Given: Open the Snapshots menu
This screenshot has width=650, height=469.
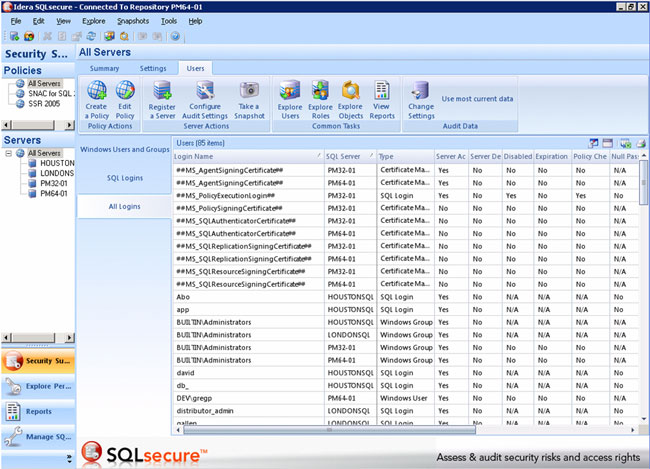Looking at the screenshot, I should click(133, 21).
